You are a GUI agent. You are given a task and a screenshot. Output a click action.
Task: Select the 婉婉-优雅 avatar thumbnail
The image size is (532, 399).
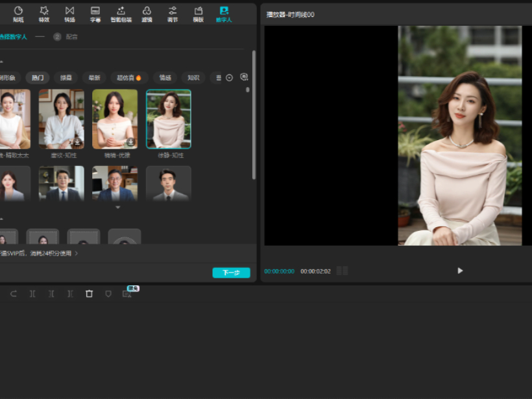tap(115, 119)
